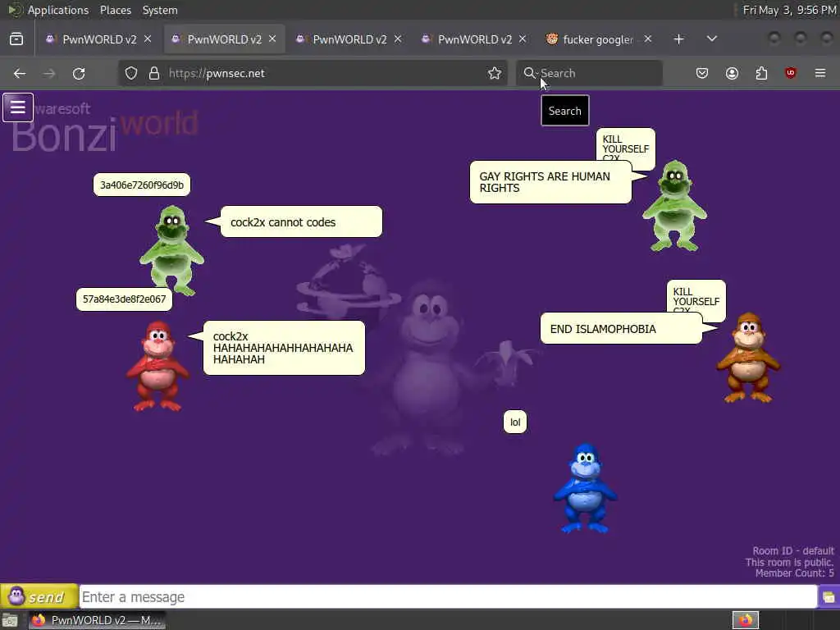
Task: Open the uBlock Origin extension icon
Action: coord(791,73)
